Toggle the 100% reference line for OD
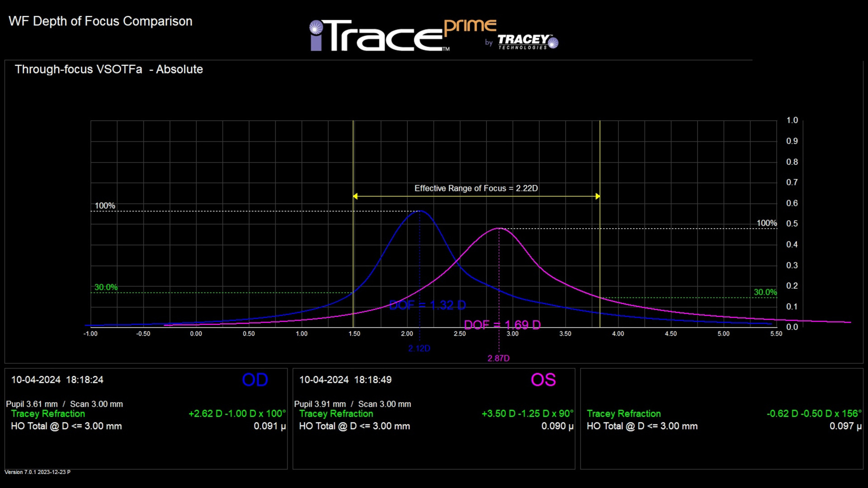The width and height of the screenshot is (868, 488). (x=105, y=206)
